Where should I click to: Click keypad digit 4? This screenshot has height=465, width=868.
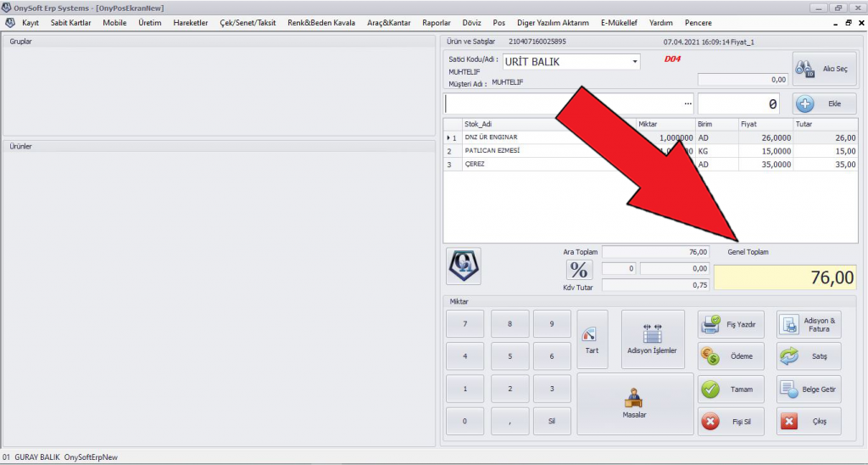(x=465, y=356)
